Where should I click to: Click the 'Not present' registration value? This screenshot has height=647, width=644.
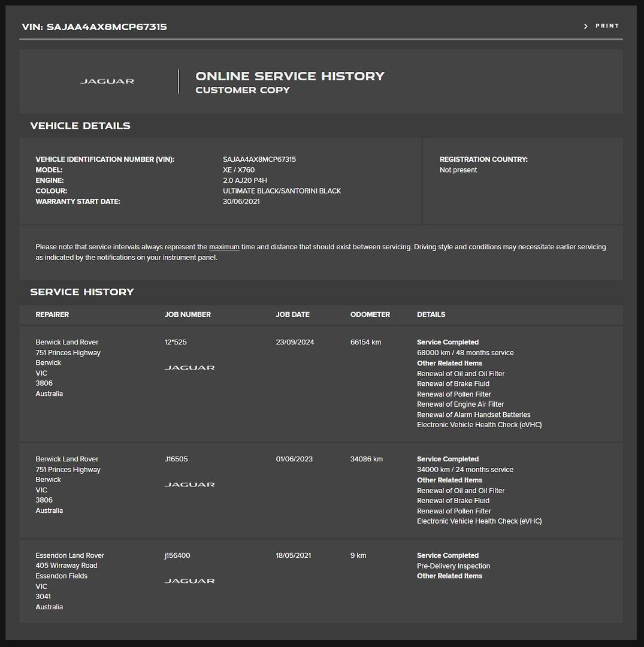coord(458,170)
